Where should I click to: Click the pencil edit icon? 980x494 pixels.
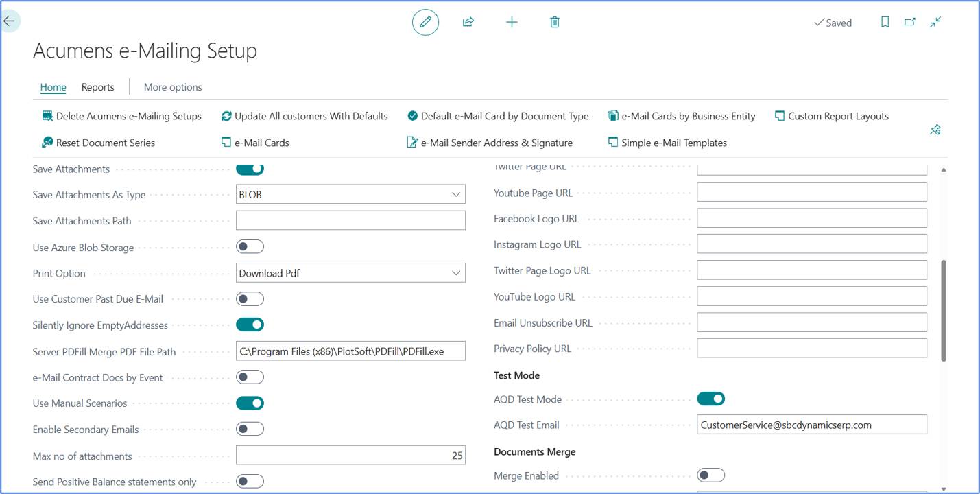click(425, 23)
